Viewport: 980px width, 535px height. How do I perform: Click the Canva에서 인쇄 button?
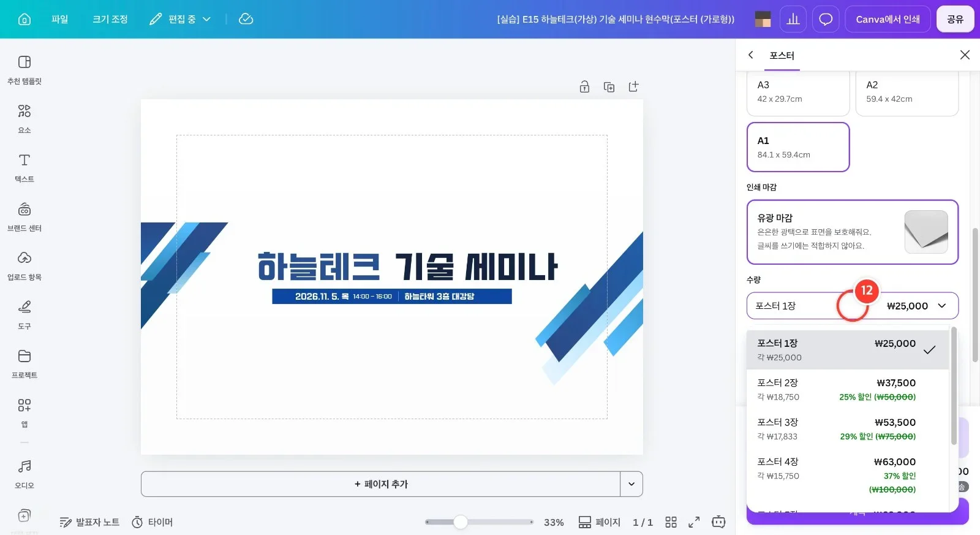pyautogui.click(x=888, y=19)
